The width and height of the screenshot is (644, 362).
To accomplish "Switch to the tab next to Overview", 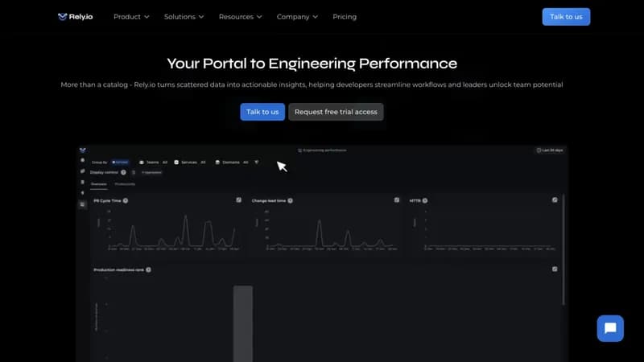I will (125, 184).
